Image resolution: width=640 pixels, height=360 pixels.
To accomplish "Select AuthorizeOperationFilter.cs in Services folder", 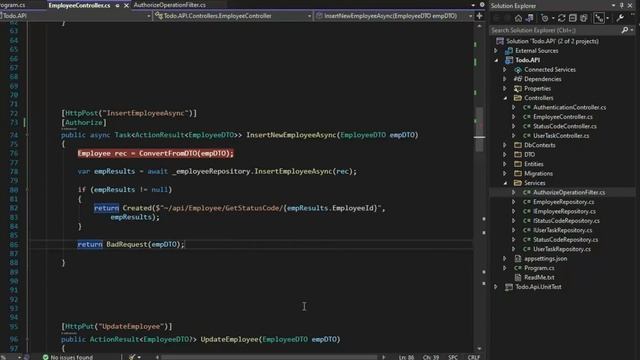I will (x=569, y=192).
